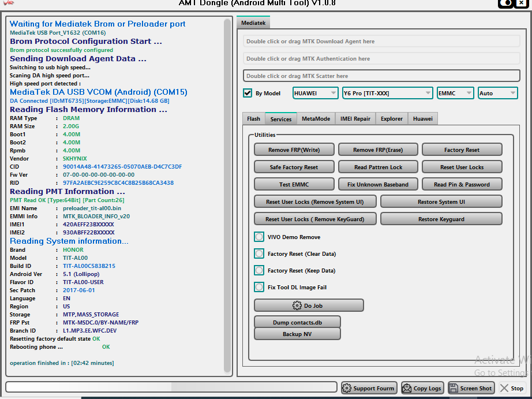Click the Stop X icon
The height and width of the screenshot is (399, 532).
point(504,388)
